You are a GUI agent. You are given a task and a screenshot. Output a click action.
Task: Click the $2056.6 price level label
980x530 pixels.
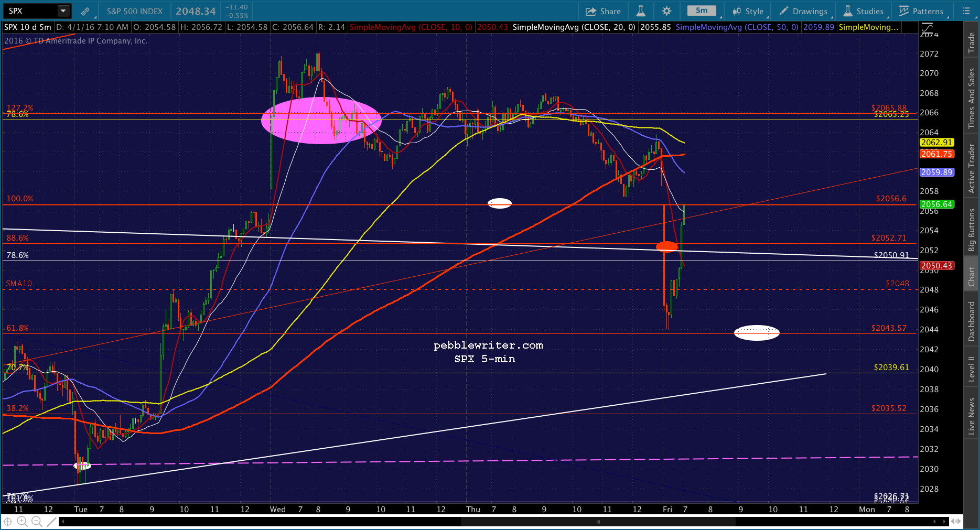coord(891,199)
